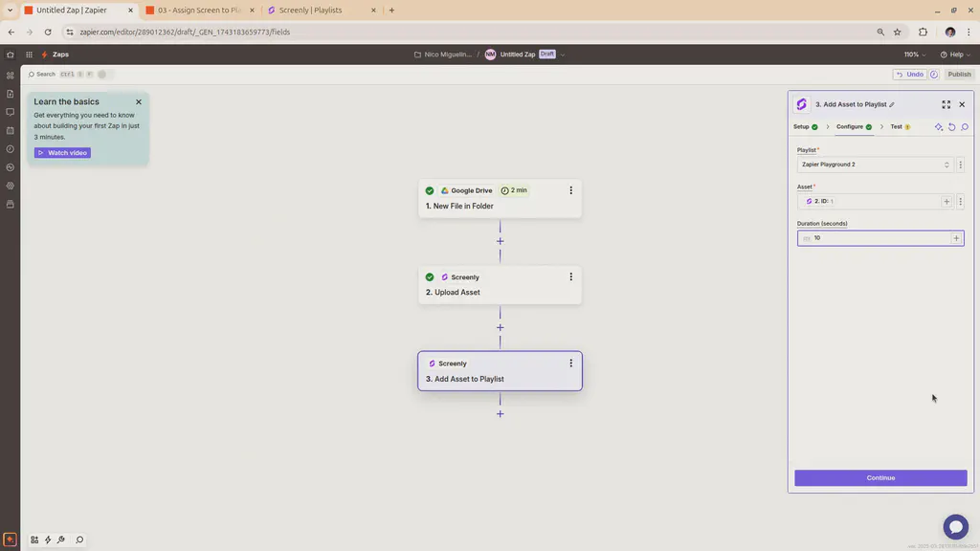The image size is (980, 551).
Task: Expand the step panel to fullscreen
Action: (x=947, y=104)
